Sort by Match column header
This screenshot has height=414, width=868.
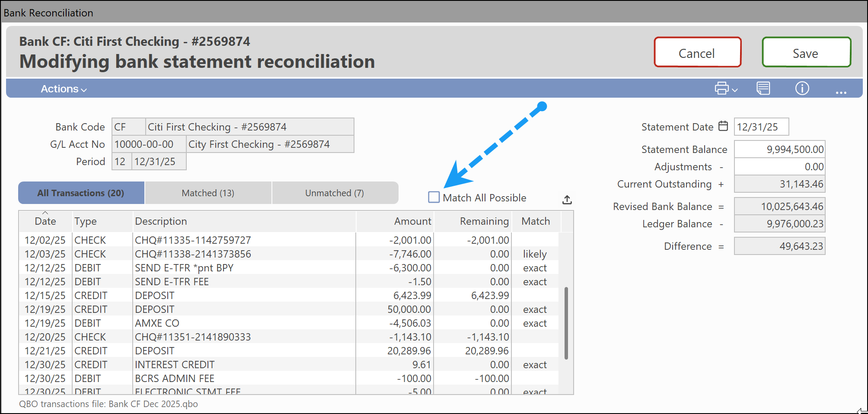[536, 221]
